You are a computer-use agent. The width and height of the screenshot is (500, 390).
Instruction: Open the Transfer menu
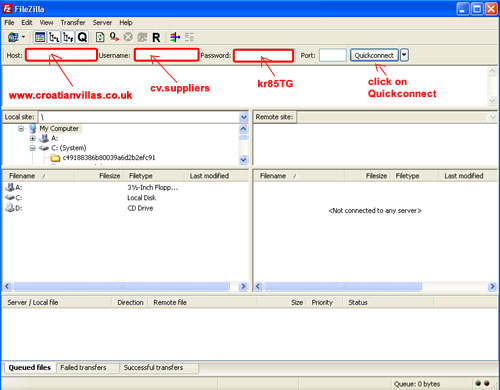[73, 23]
